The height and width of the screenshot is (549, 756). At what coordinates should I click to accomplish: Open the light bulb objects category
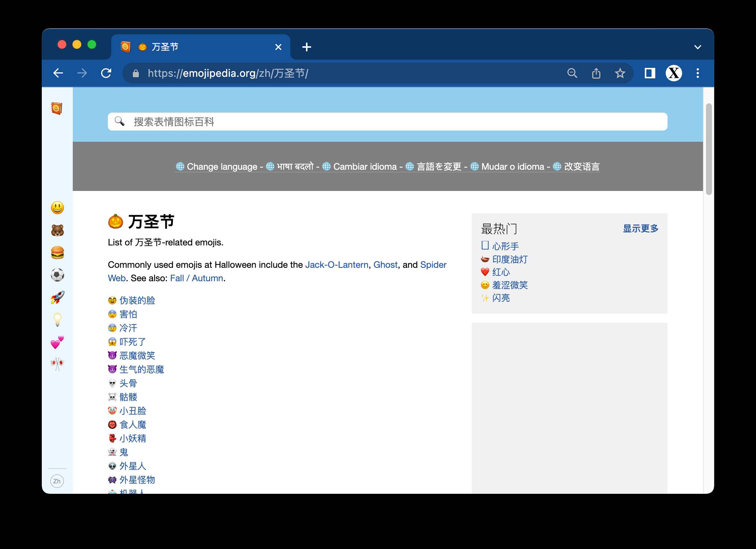[x=57, y=320]
